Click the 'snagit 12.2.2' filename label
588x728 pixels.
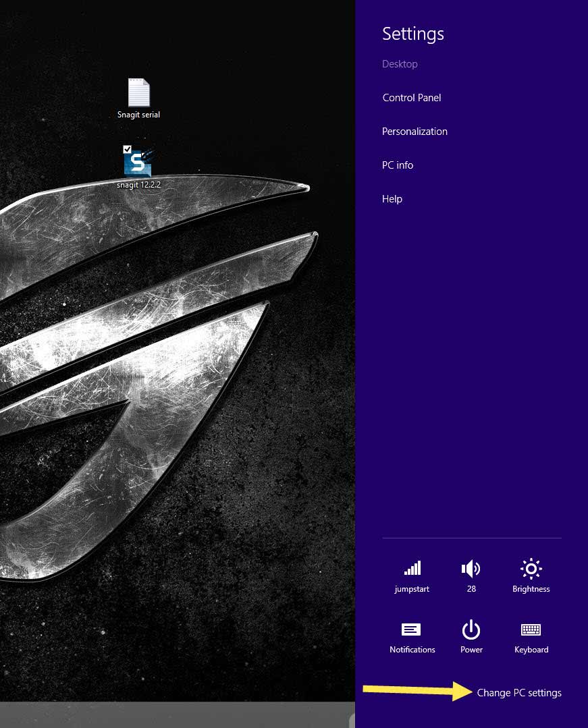pos(138,184)
